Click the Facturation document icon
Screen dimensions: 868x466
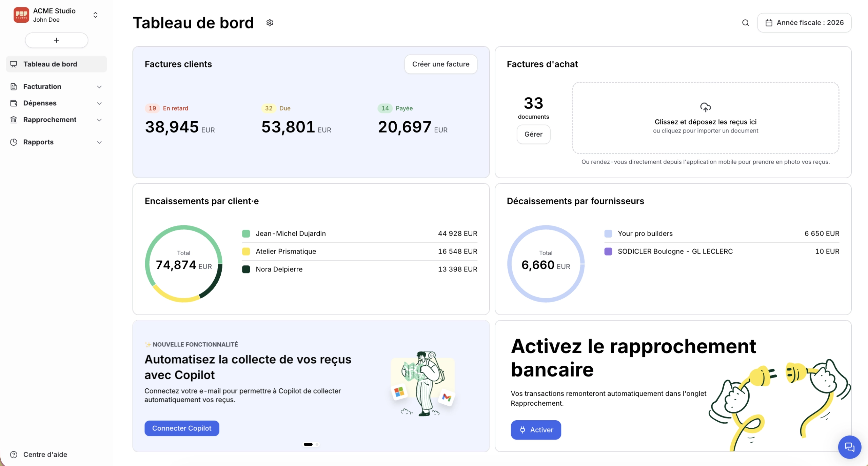click(x=14, y=86)
